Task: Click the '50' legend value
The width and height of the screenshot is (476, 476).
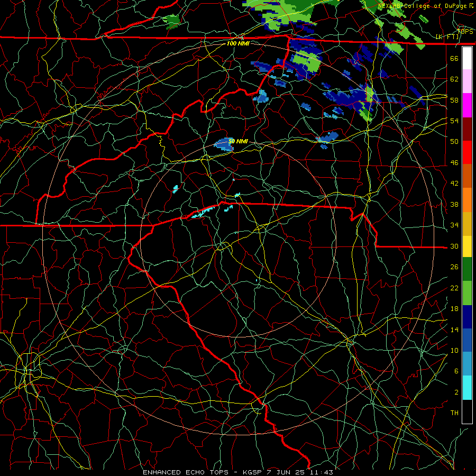Action: [454, 141]
